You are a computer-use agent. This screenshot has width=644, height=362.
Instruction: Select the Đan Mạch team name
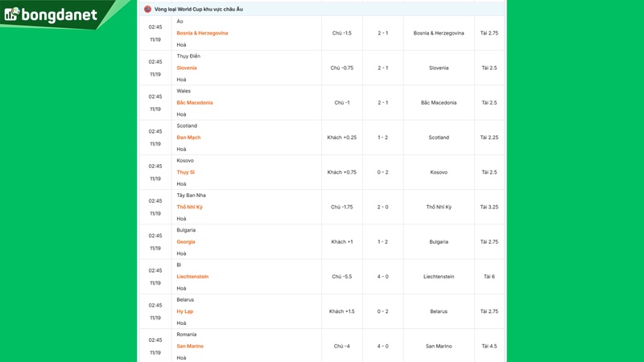tap(188, 138)
